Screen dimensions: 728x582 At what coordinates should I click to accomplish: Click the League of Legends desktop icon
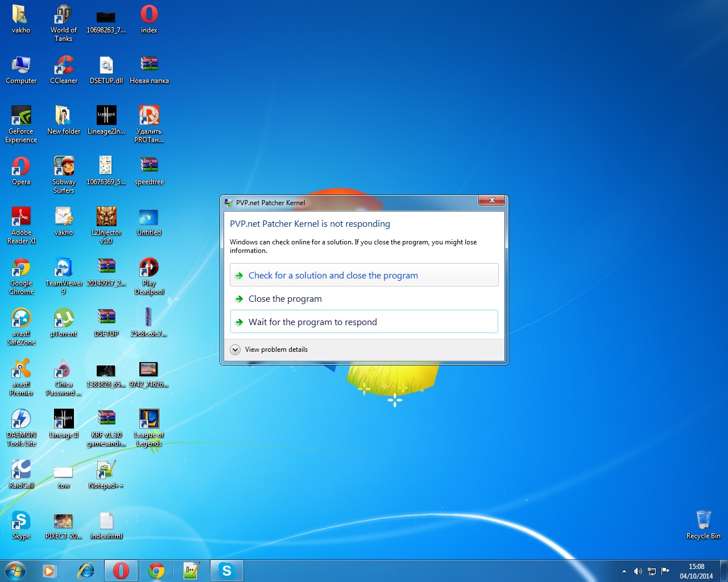coord(149,420)
